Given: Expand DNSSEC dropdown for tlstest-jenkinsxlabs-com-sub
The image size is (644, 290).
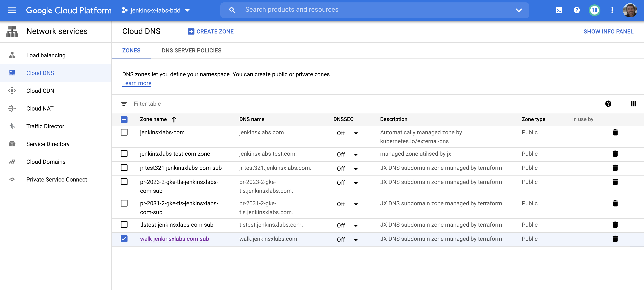Looking at the screenshot, I should coord(355,225).
